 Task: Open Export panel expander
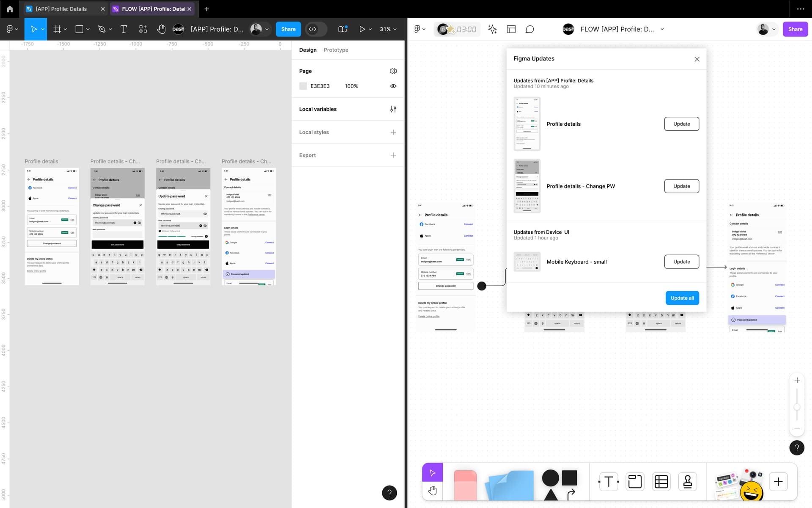393,155
